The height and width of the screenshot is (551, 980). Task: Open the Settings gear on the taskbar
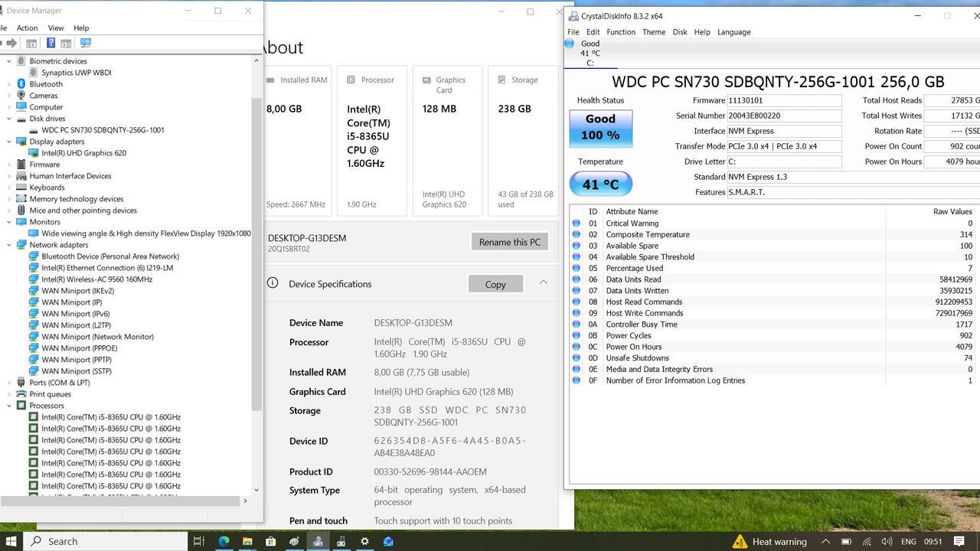[x=365, y=541]
